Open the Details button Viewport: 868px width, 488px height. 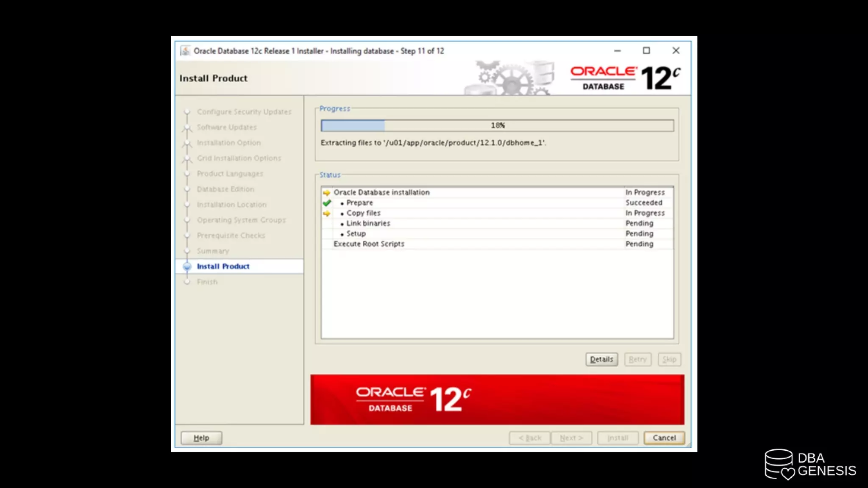(601, 359)
